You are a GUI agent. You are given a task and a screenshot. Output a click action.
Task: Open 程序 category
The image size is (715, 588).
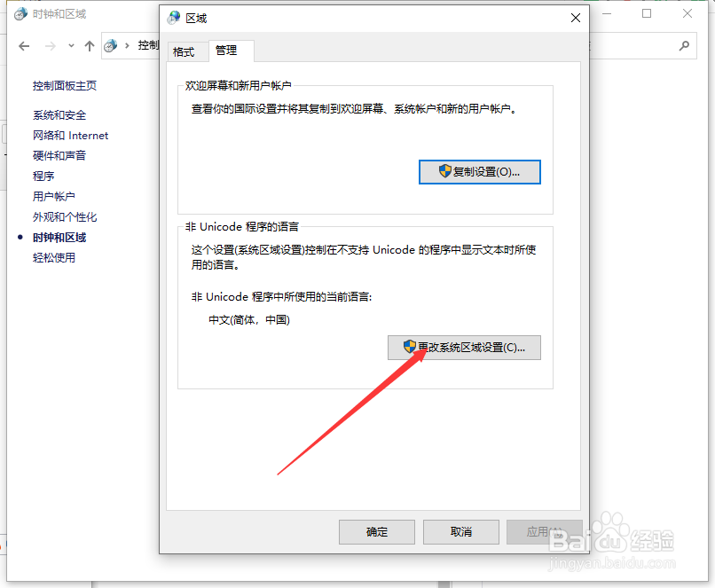[43, 176]
